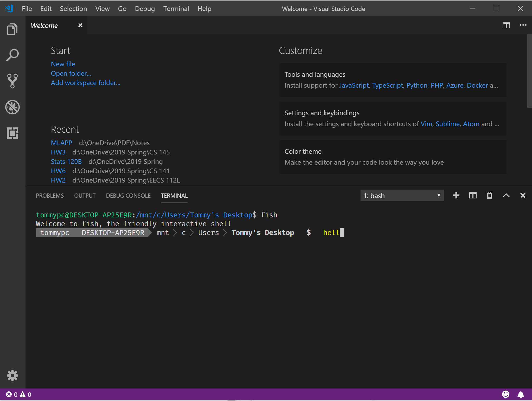Open the Explorer view in the activity bar
Viewport: 532px width, 401px height.
(x=12, y=29)
